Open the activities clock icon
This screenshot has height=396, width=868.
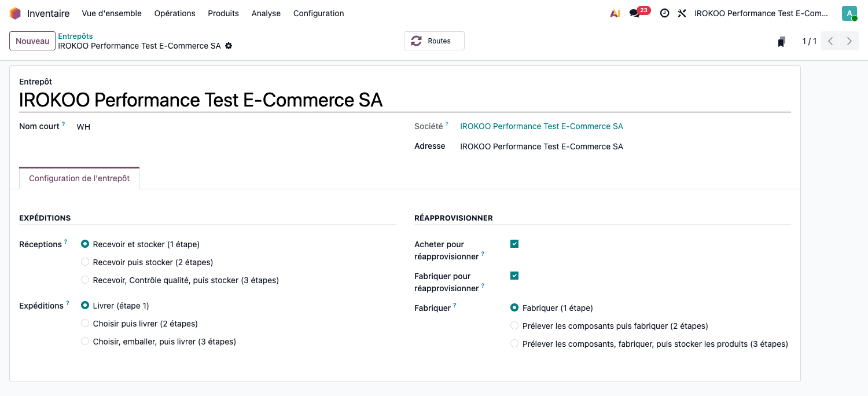click(x=664, y=13)
